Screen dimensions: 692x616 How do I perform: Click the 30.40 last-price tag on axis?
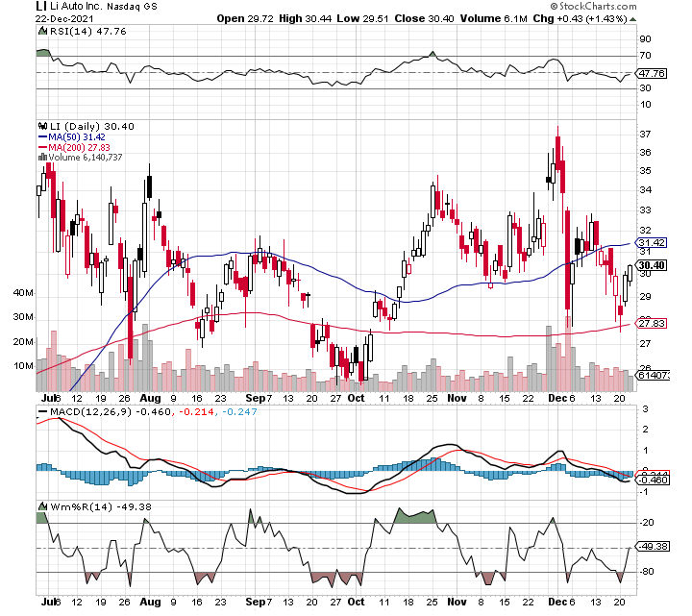coord(652,265)
